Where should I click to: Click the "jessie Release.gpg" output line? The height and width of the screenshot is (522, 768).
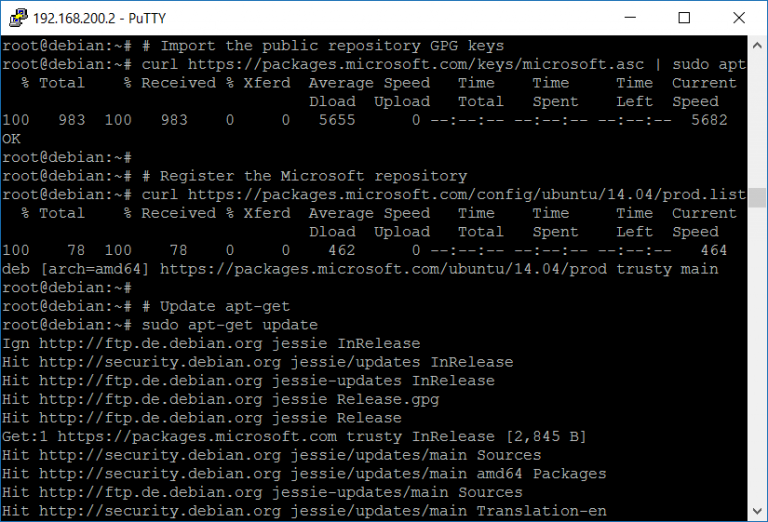[x=220, y=399]
